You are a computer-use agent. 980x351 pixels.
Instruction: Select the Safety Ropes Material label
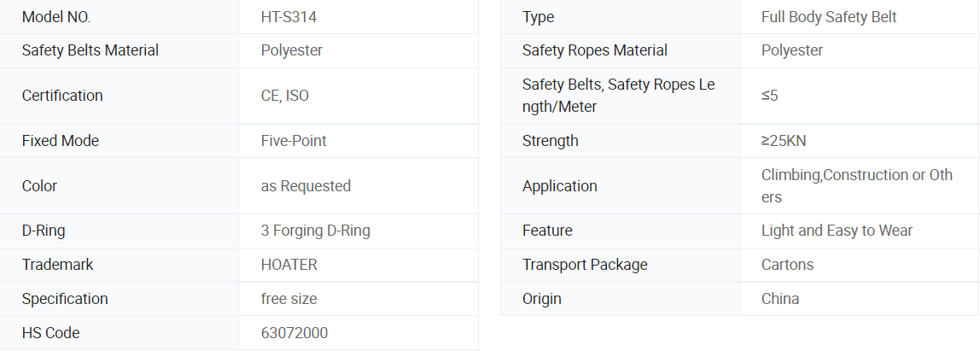[x=595, y=50]
